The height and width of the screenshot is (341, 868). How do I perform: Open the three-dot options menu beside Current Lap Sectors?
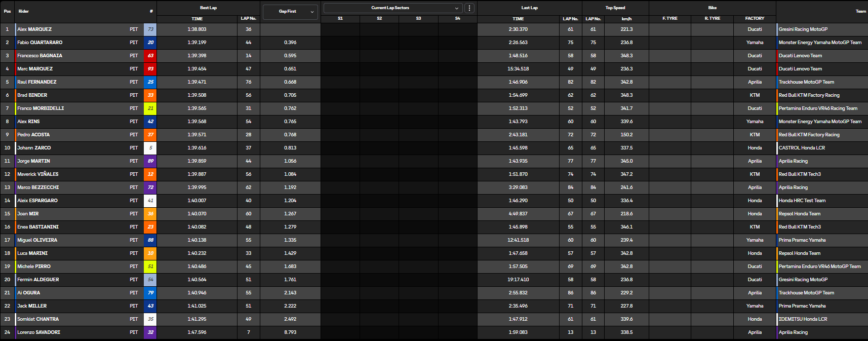[469, 8]
